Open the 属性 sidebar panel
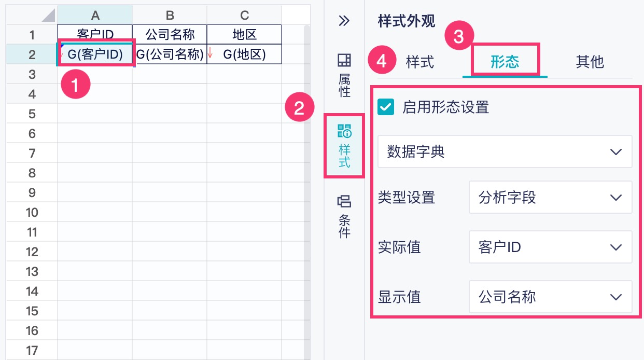 coord(344,75)
